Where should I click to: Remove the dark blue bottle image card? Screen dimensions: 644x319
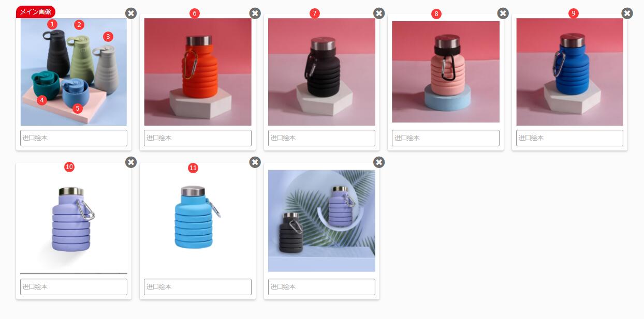click(x=627, y=13)
